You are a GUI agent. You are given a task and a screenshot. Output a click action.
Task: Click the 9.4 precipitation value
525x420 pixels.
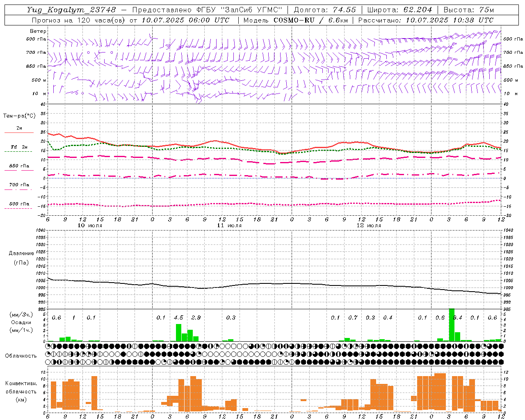pos(457,318)
